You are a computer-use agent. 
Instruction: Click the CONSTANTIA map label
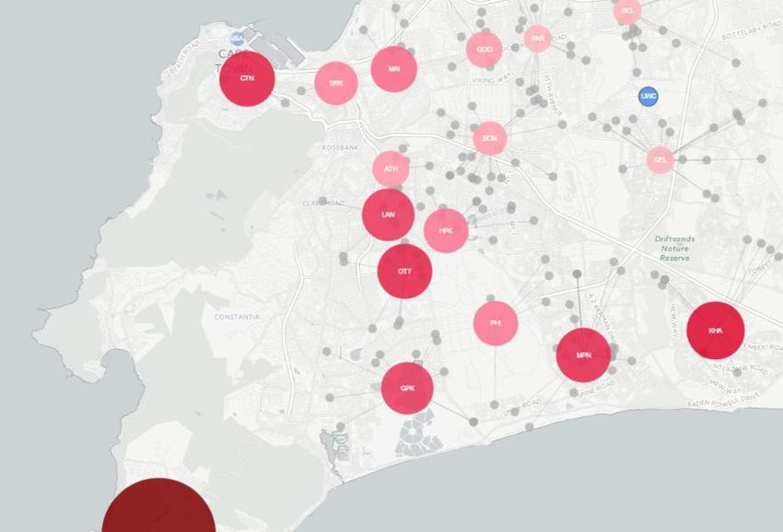click(x=237, y=317)
